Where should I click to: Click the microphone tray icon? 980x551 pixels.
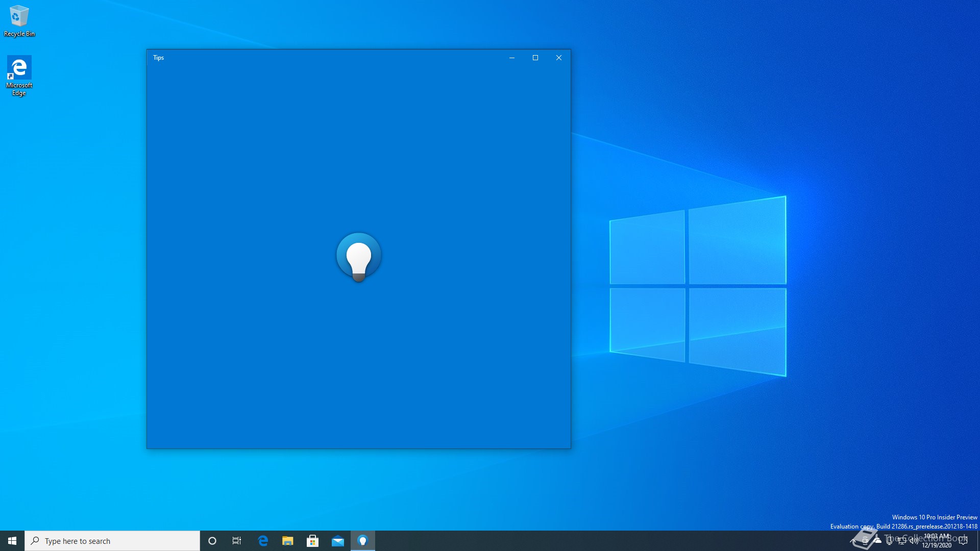890,541
